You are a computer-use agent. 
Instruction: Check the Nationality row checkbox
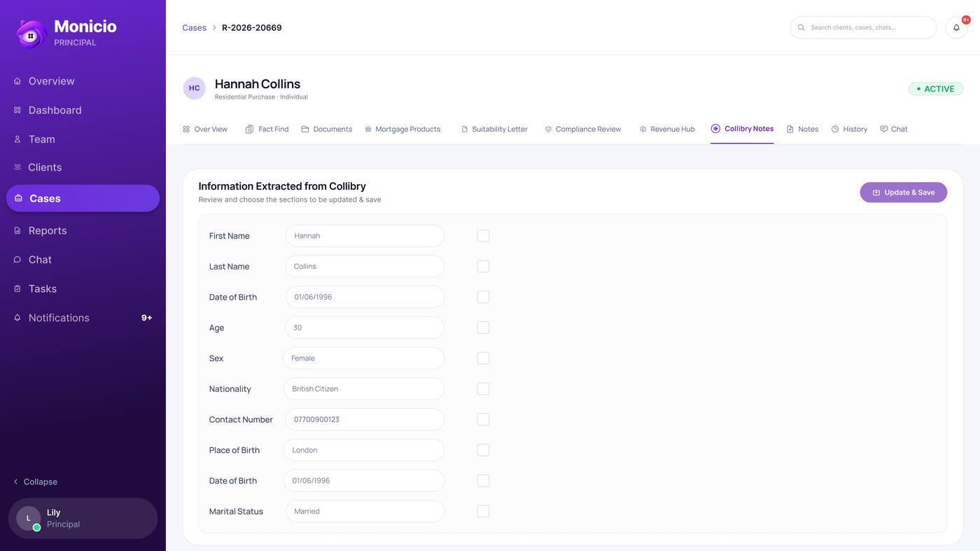tap(483, 389)
